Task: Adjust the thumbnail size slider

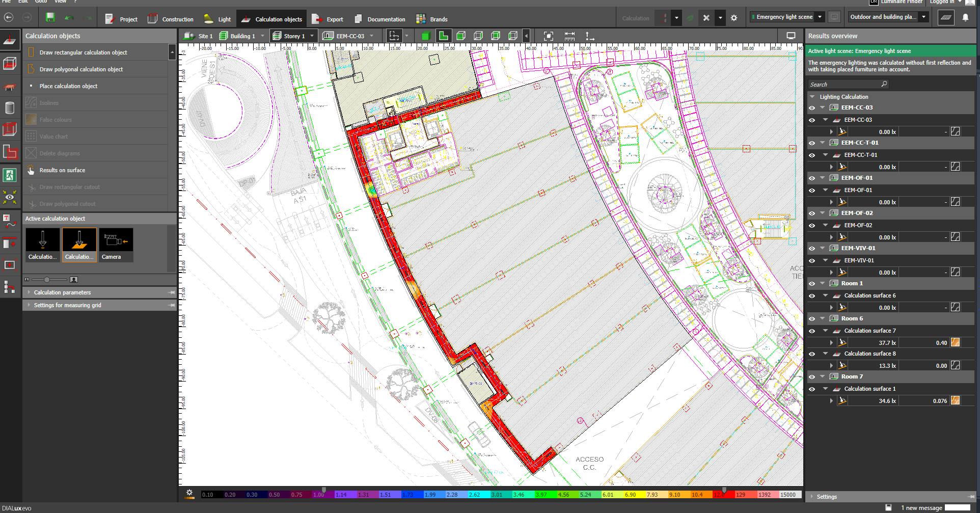Action: (x=47, y=280)
